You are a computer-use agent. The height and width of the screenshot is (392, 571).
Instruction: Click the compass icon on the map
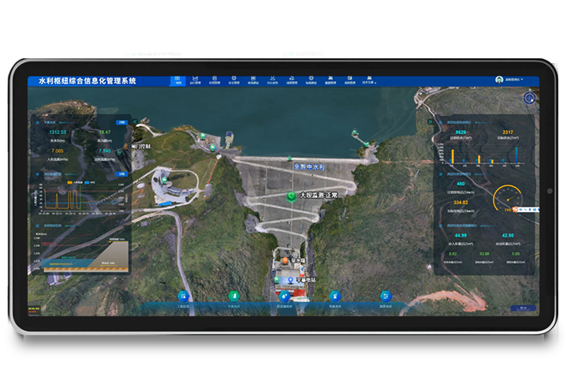tap(529, 99)
